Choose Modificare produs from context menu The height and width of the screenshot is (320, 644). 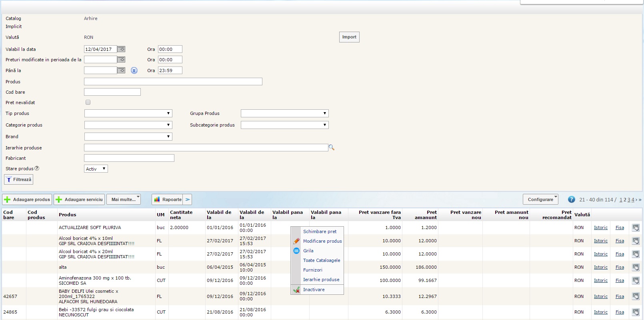click(322, 241)
